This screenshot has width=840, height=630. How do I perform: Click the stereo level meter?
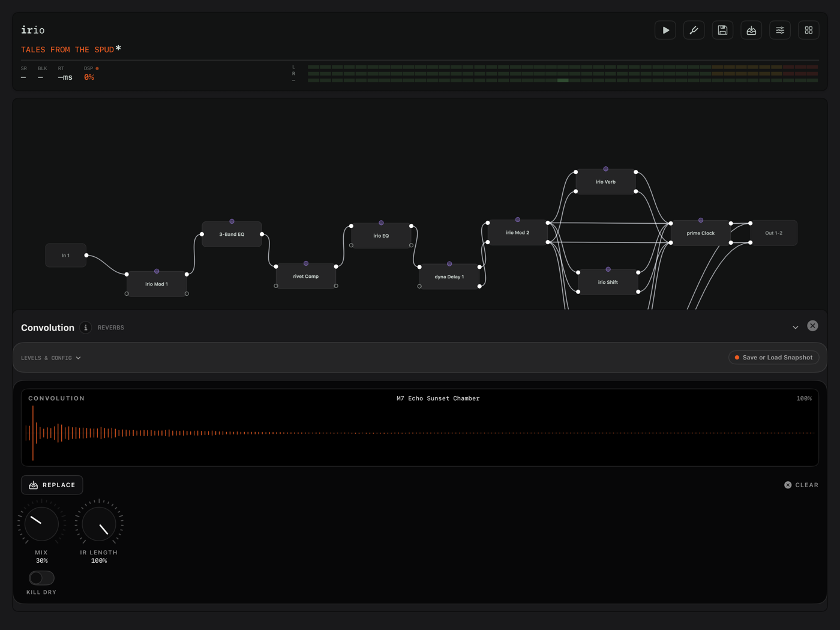tap(563, 73)
